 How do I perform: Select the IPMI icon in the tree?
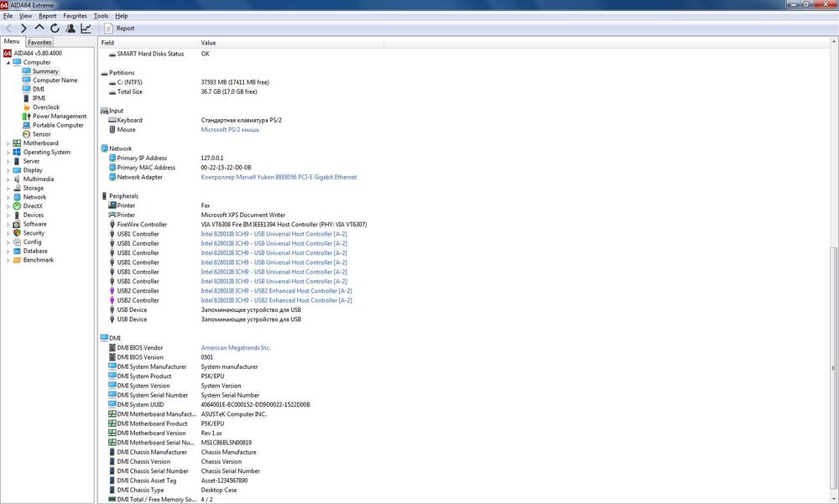point(26,98)
